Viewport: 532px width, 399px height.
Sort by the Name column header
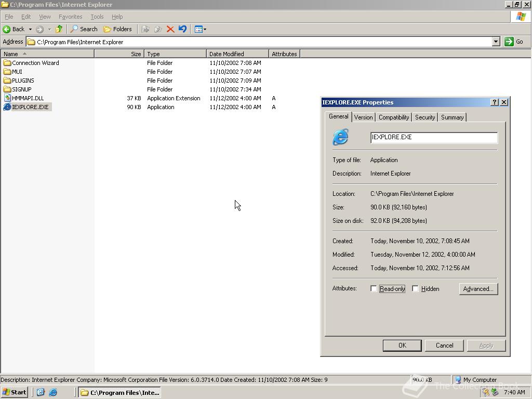click(47, 54)
